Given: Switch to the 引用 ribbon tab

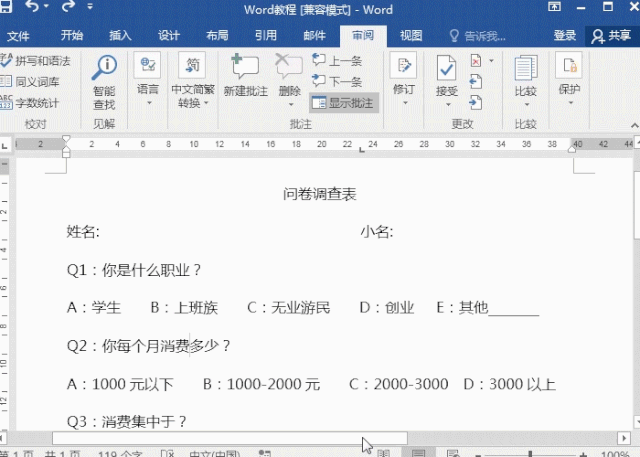Looking at the screenshot, I should tap(266, 35).
